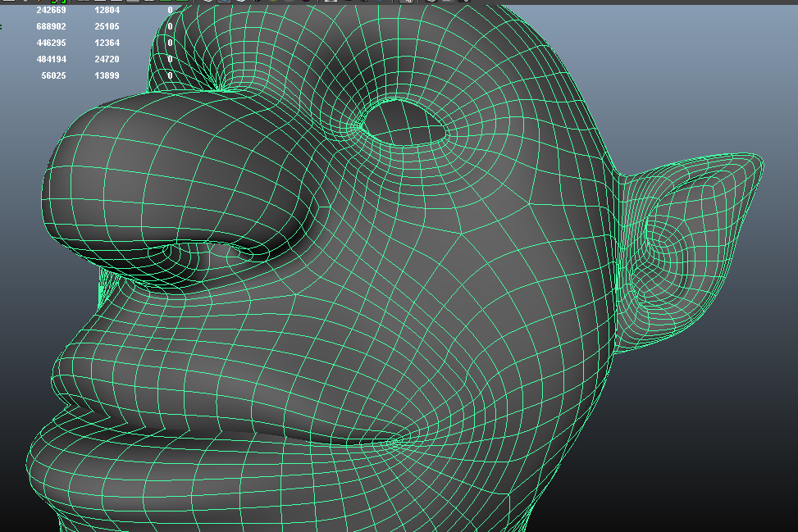Click the green-outlined icon in the top toolbar
798x532 pixels.
pos(58,2)
